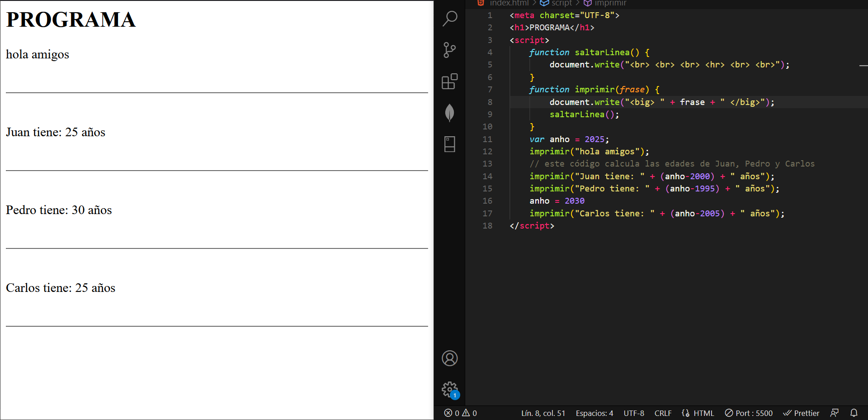Image resolution: width=868 pixels, height=420 pixels.
Task: Click the feedback person icon in status bar
Action: tap(835, 413)
